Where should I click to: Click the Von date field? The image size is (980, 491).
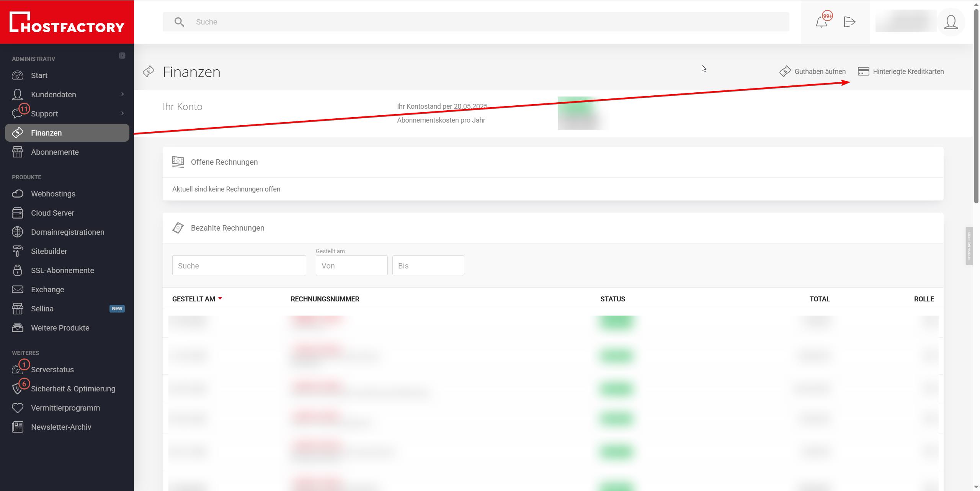tap(351, 265)
